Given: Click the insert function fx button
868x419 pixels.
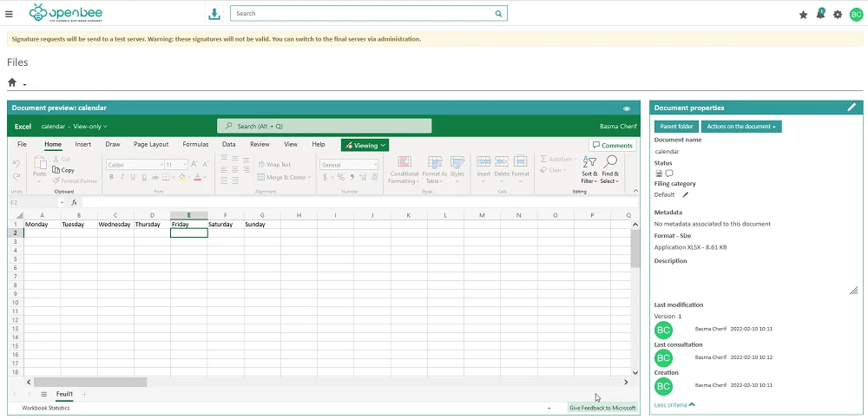Looking at the screenshot, I should (x=74, y=203).
